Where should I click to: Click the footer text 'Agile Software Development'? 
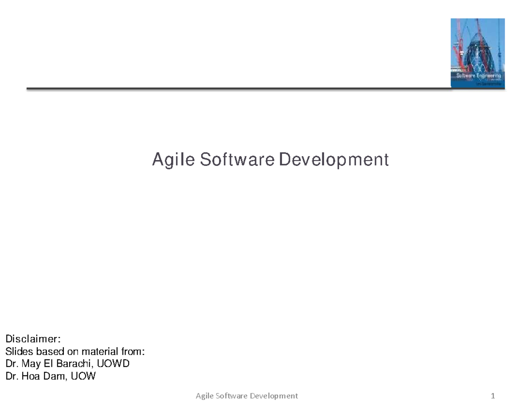[247, 395]
